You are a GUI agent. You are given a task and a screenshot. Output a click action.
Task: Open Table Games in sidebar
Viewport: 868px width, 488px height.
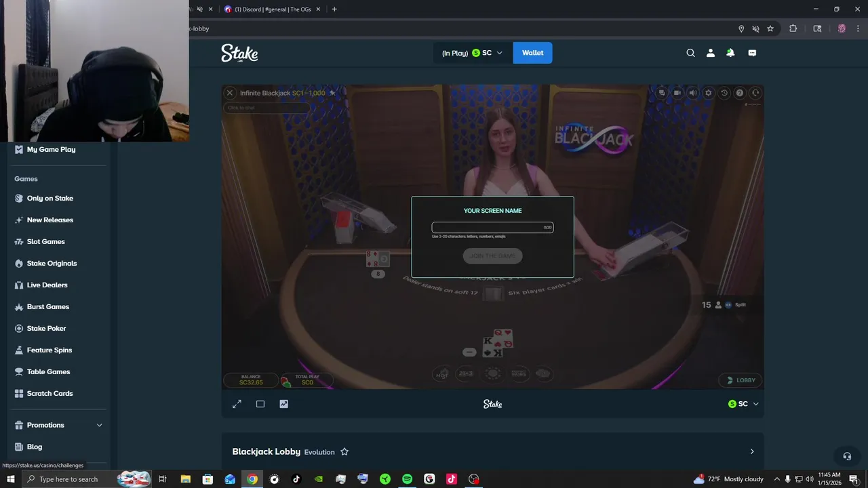click(x=48, y=371)
